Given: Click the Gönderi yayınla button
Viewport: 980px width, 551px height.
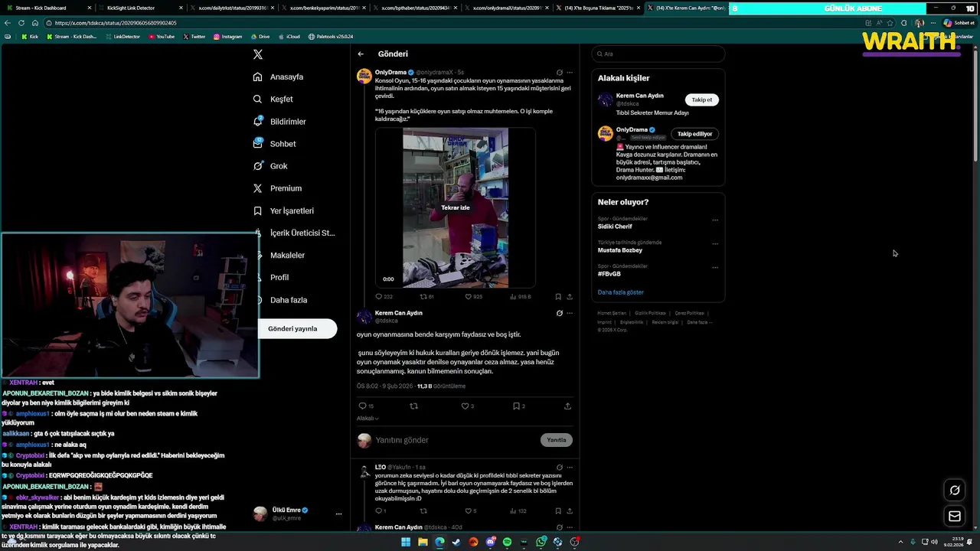Looking at the screenshot, I should (292, 328).
